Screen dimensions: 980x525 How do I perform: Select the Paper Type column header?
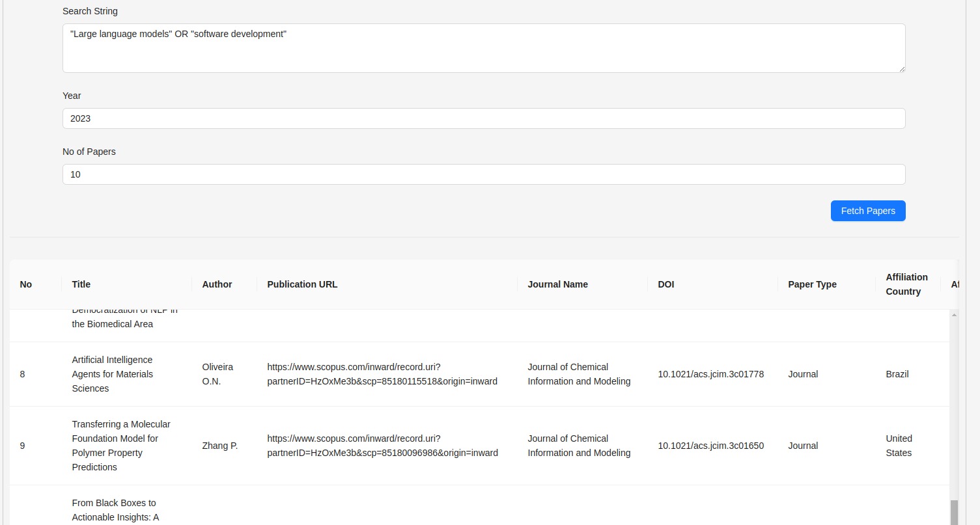812,284
